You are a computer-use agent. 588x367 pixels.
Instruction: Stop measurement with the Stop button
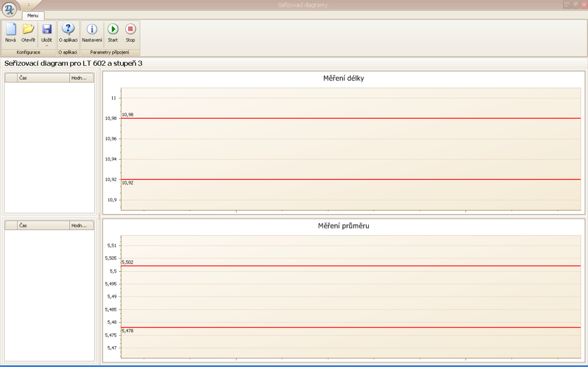click(131, 33)
